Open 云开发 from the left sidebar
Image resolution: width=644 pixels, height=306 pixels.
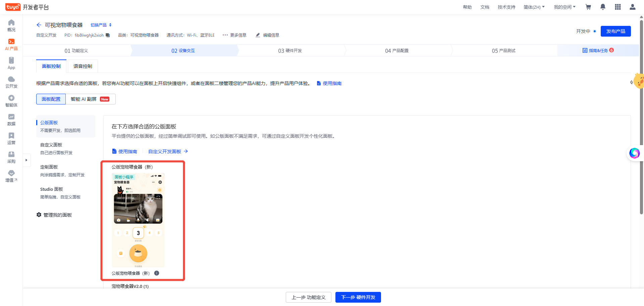tap(11, 82)
